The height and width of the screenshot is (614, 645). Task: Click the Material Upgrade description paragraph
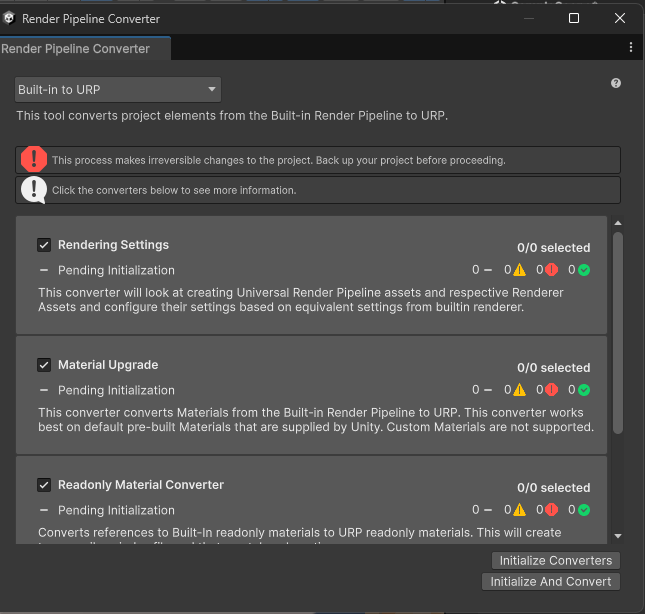click(316, 419)
